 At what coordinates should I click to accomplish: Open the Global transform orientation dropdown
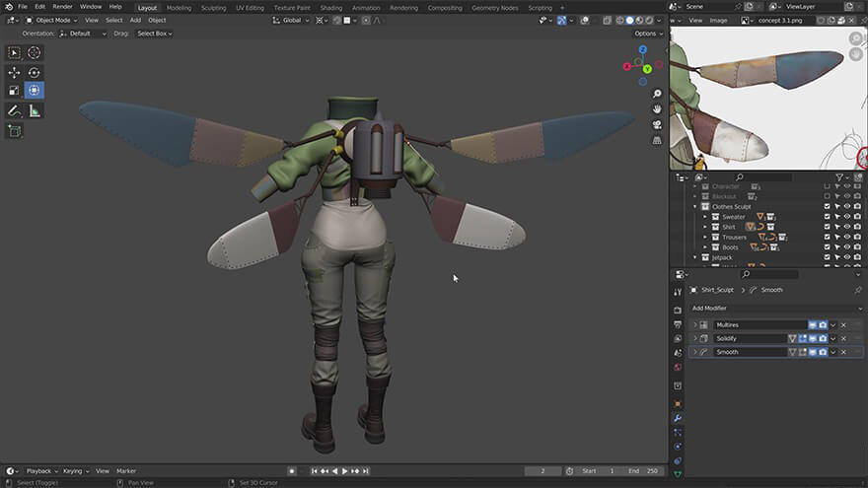pyautogui.click(x=291, y=21)
